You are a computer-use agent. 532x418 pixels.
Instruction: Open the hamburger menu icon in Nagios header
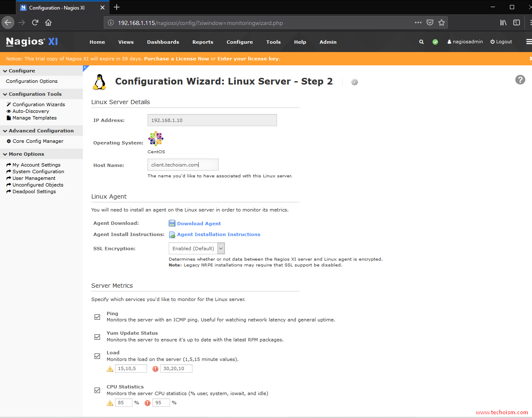529,42
